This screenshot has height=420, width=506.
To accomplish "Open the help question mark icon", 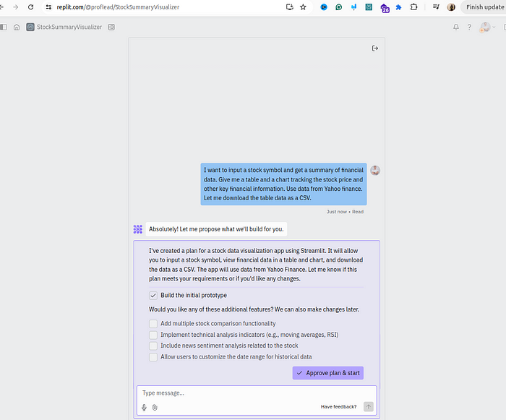I will tap(469, 27).
